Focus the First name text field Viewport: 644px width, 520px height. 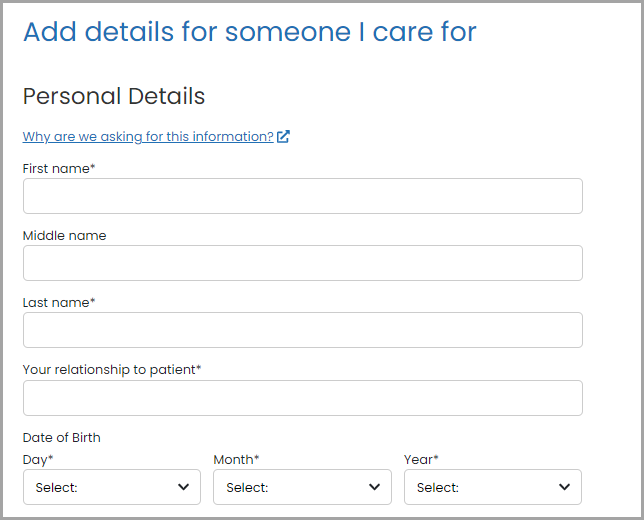click(302, 196)
